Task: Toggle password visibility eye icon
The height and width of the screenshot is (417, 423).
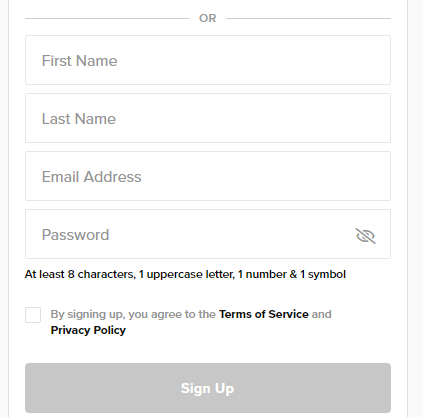Action: [x=365, y=236]
